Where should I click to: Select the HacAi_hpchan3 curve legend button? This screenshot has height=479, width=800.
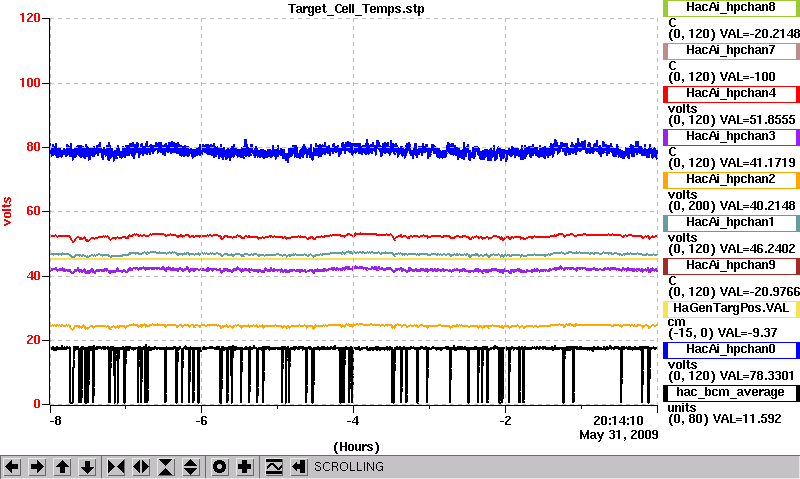731,137
